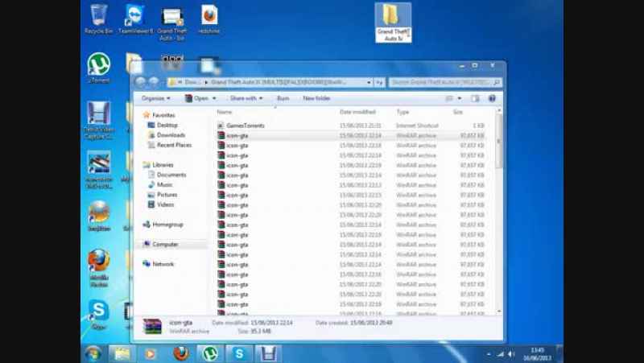This screenshot has height=363, width=644.
Task: Click the Start orb on the taskbar
Action: tap(93, 353)
